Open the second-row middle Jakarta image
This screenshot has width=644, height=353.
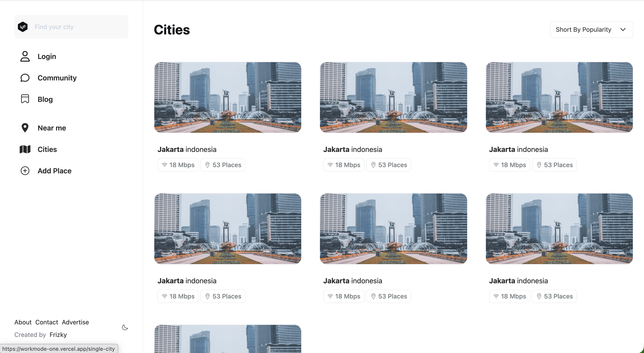(393, 229)
